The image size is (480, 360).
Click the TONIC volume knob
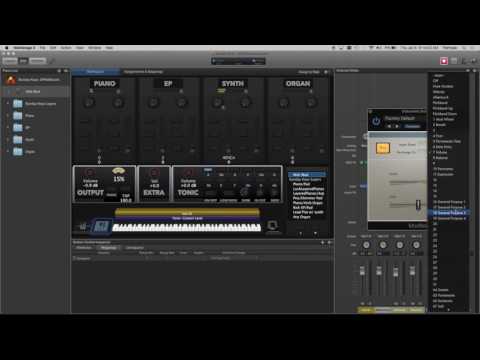188,173
